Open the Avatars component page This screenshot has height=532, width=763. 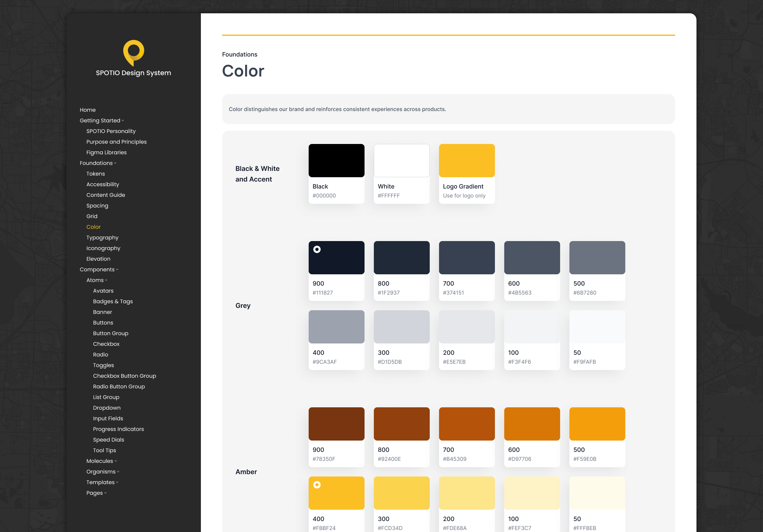click(x=103, y=291)
